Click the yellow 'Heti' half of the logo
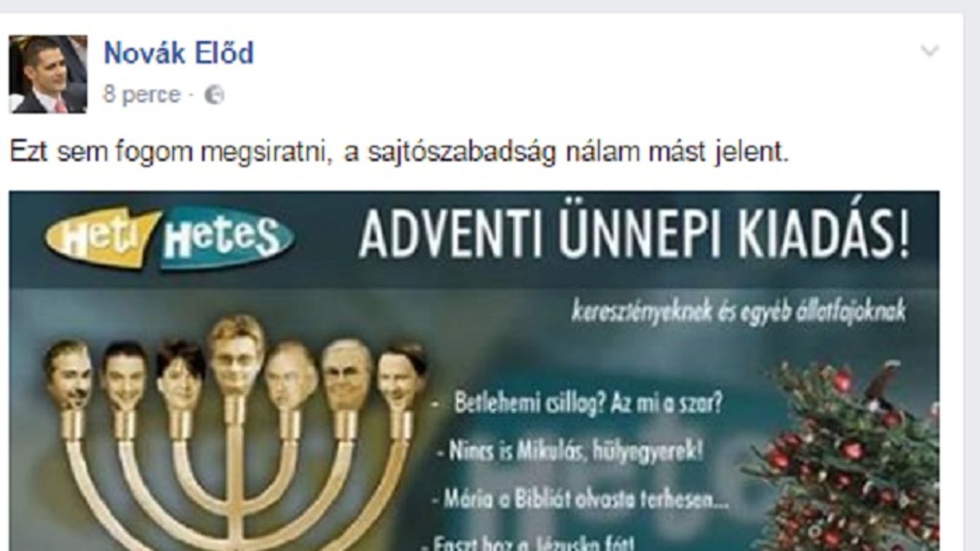This screenshot has height=551, width=980. 102,238
